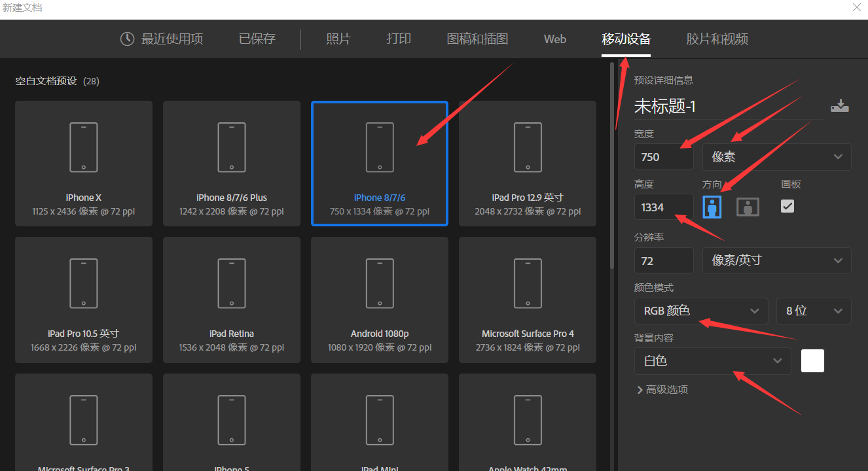Close the 新建文档 dialog
868x471 pixels.
[x=857, y=8]
